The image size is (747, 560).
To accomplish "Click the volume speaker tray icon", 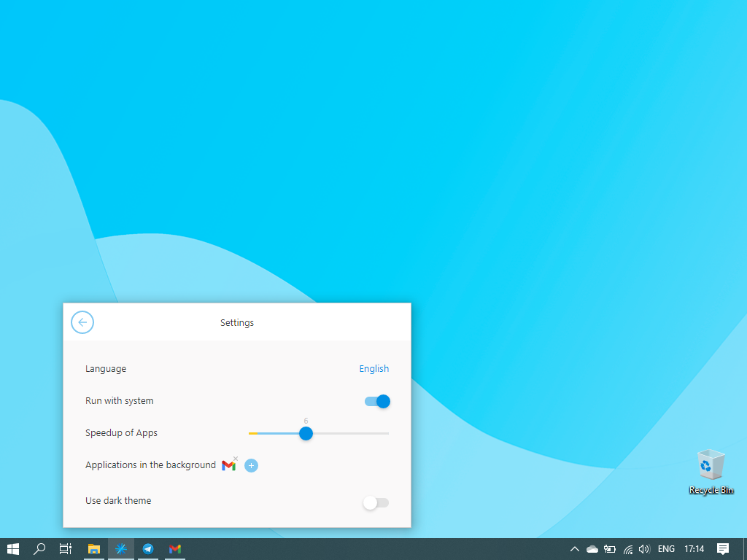I will point(644,549).
